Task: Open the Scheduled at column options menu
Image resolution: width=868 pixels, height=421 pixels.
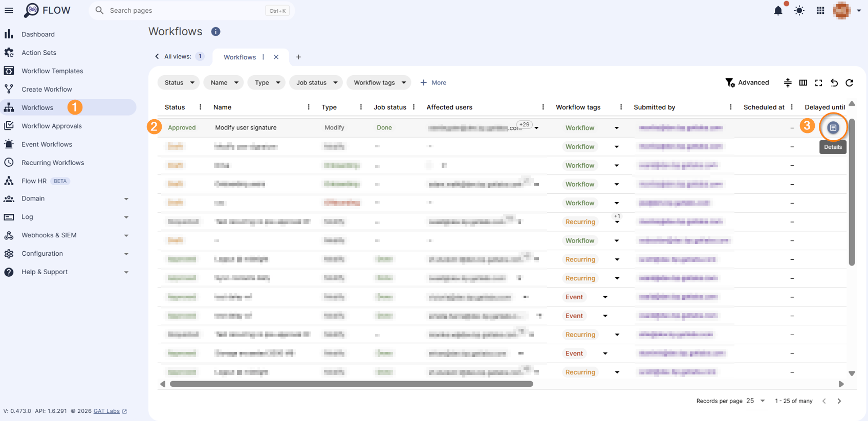Action: click(792, 107)
